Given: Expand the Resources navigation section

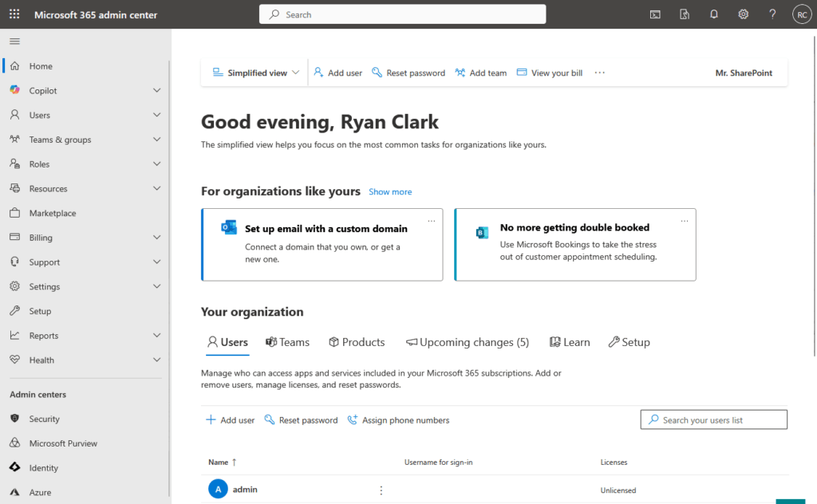Looking at the screenshot, I should [x=157, y=188].
